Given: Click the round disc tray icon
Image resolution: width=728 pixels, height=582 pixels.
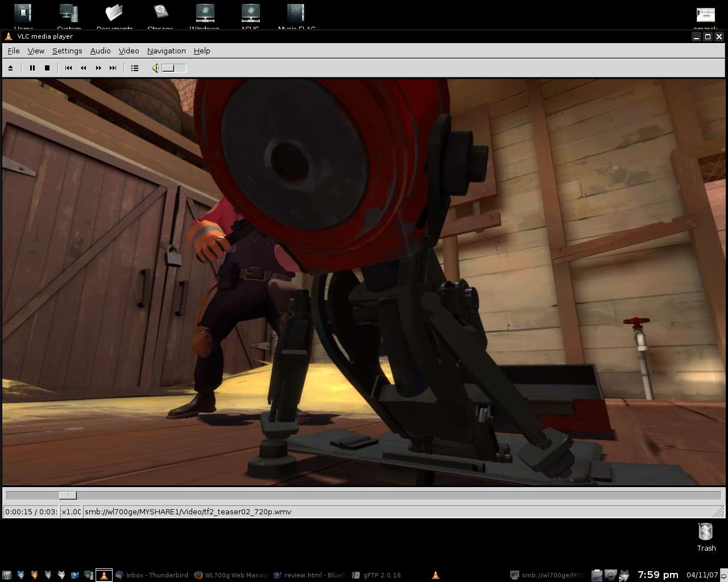Looking at the screenshot, I should tap(610, 575).
